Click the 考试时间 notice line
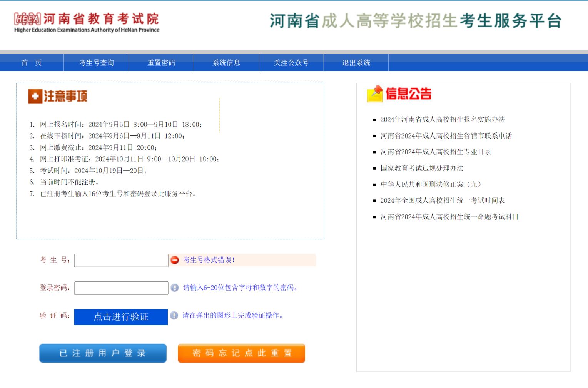Screen dimensions: 588x388 pos(93,171)
